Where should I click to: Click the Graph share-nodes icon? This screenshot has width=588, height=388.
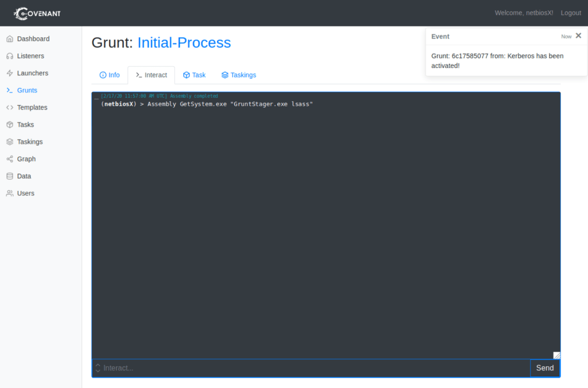(x=10, y=159)
